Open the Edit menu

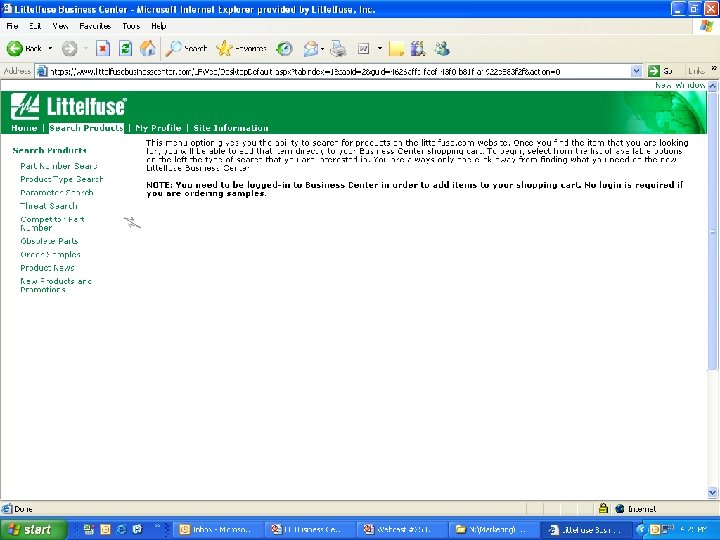[x=35, y=26]
